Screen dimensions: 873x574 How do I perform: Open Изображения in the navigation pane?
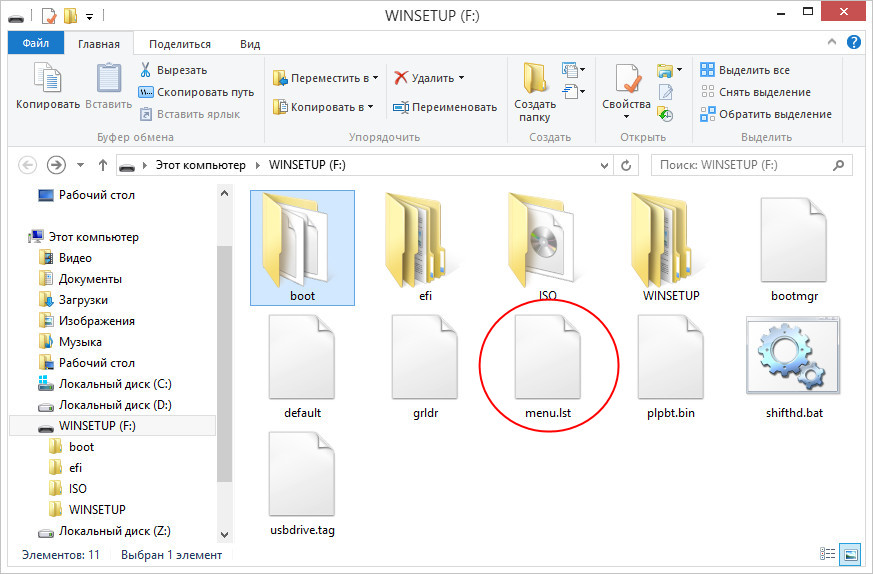pyautogui.click(x=86, y=321)
